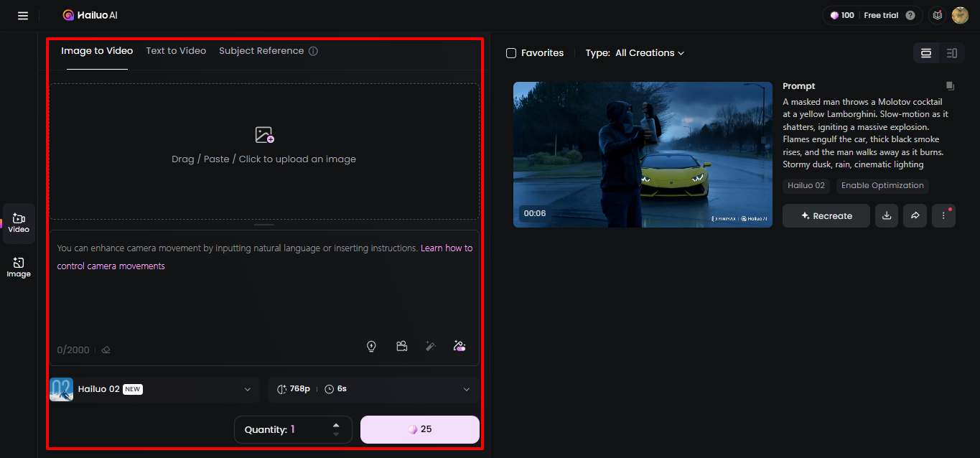The width and height of the screenshot is (980, 458).
Task: Expand the 768p 6s settings dropdown
Action: pos(373,389)
